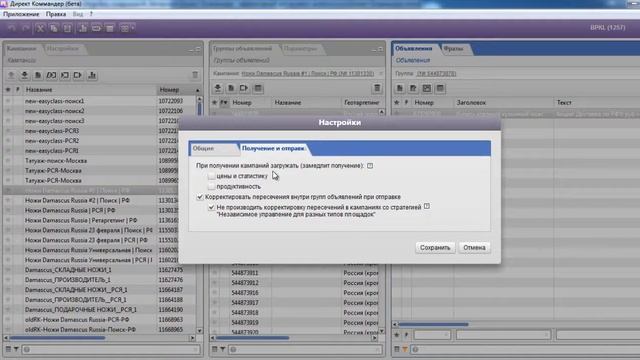The image size is (640, 360).
Task: Click the Paste icon in the top toolbar
Action: pos(68,28)
